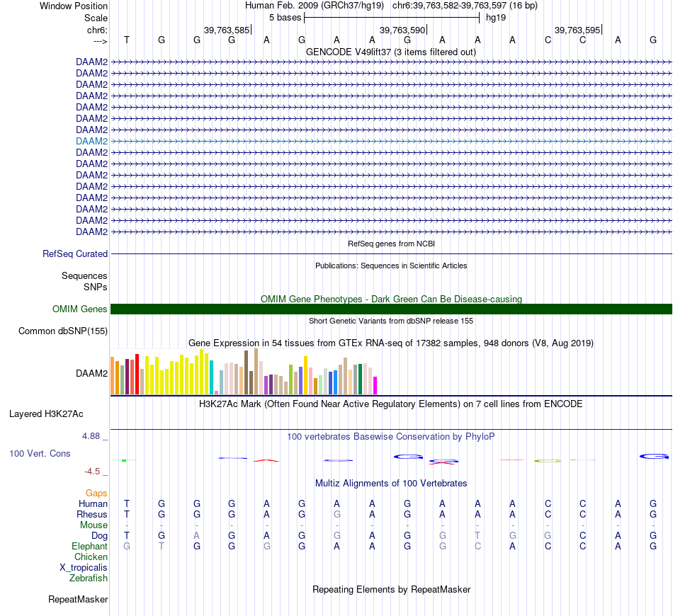Image resolution: width=673 pixels, height=616 pixels.
Task: Click the orange 'Gaps' label
Action: tap(96, 494)
